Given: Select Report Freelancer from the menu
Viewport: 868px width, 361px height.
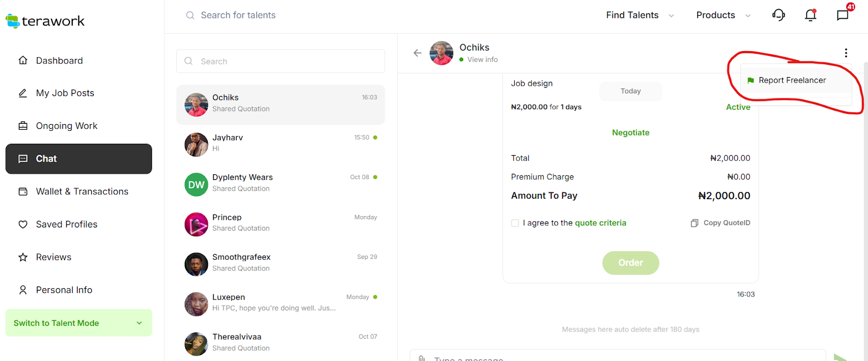Looking at the screenshot, I should tap(792, 80).
